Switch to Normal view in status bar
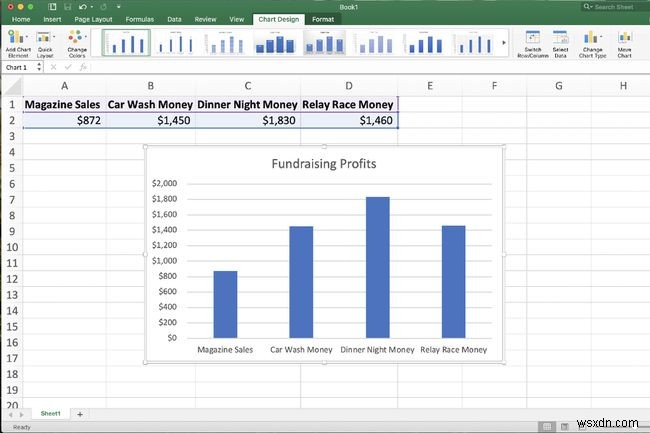Viewport: 650px width, 433px height. click(547, 426)
